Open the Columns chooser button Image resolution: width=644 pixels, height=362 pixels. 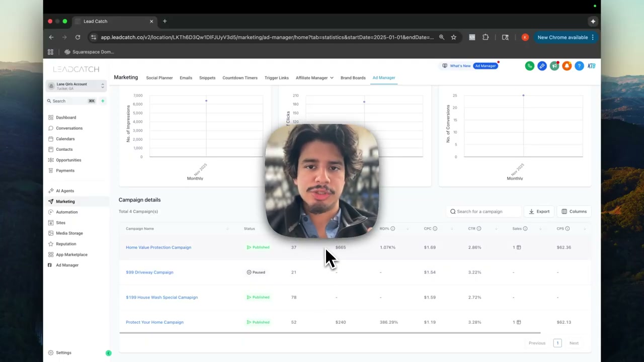[574, 212]
